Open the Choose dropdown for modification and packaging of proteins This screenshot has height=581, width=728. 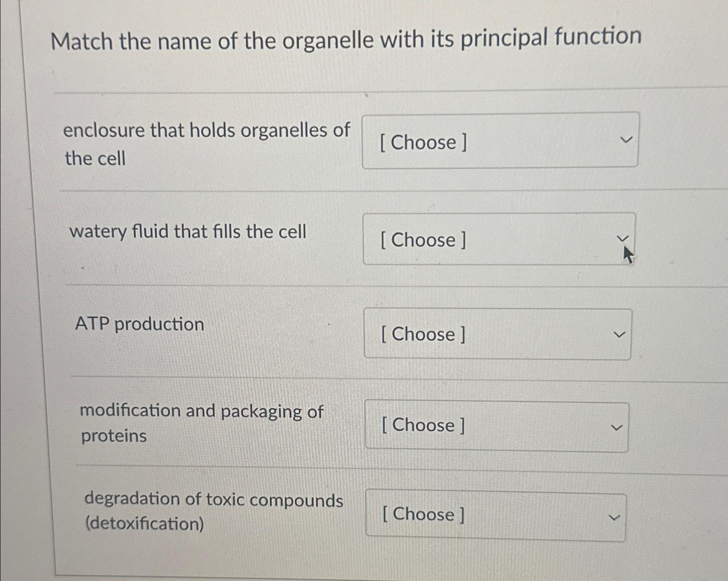click(495, 425)
